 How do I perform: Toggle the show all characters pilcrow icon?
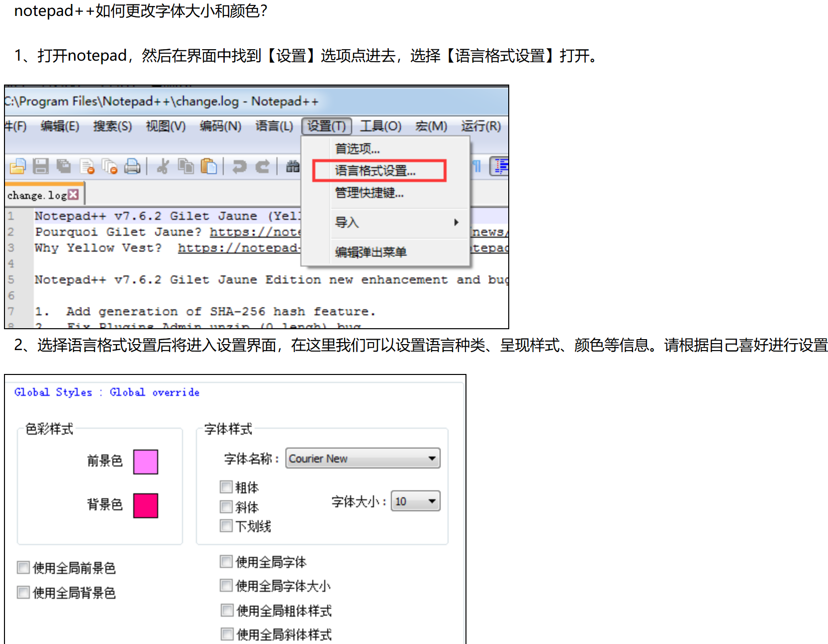point(477,166)
